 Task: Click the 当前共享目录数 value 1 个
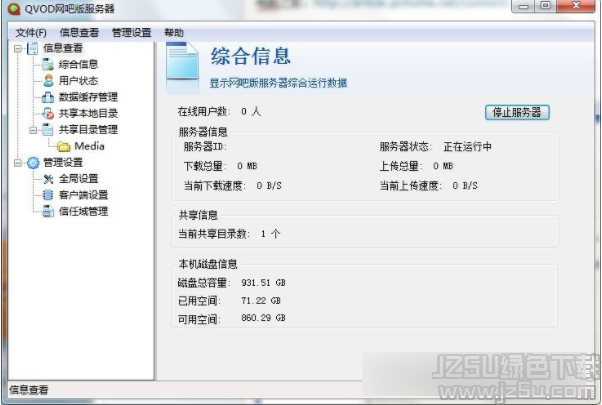[271, 234]
